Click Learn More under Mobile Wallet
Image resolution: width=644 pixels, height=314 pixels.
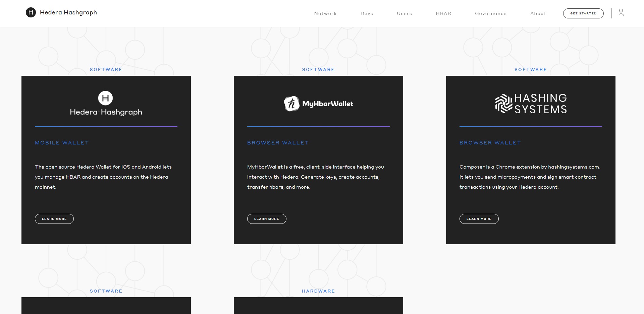[54, 219]
